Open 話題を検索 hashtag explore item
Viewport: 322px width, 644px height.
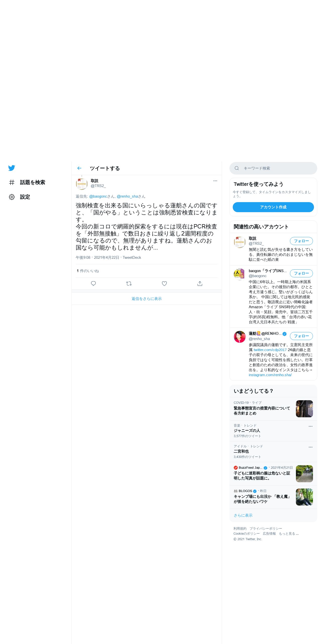point(27,182)
